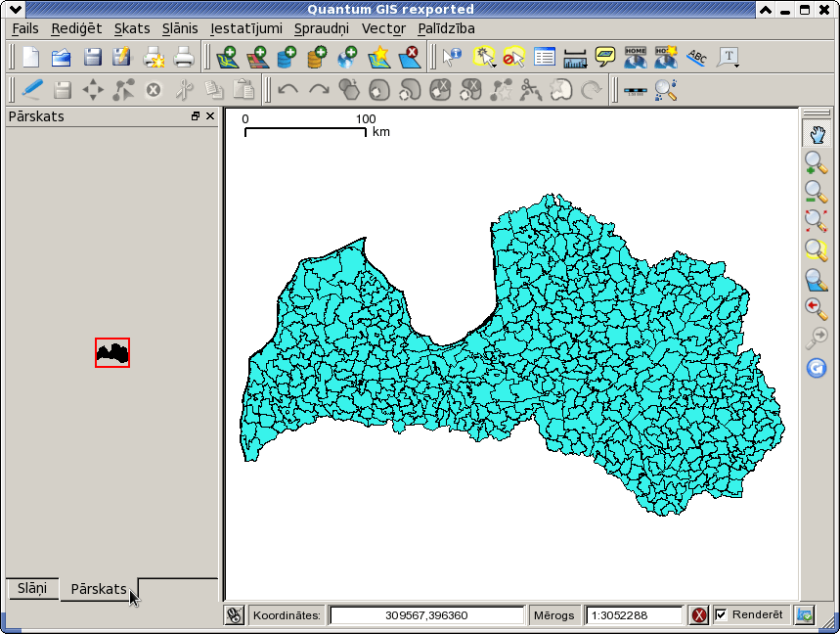Refresh map with blue circular arrow icon

[817, 368]
